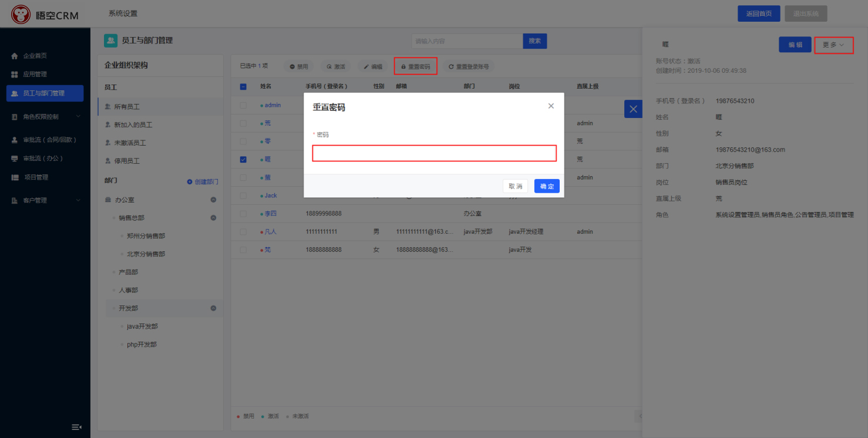Click the 激活 toolbar button
Image resolution: width=868 pixels, height=438 pixels.
[336, 67]
